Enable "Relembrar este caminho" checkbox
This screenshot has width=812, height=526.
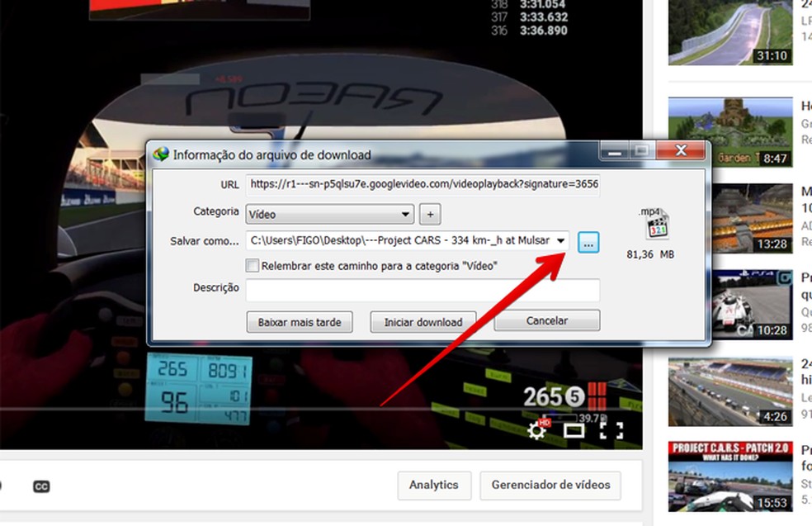coord(253,266)
